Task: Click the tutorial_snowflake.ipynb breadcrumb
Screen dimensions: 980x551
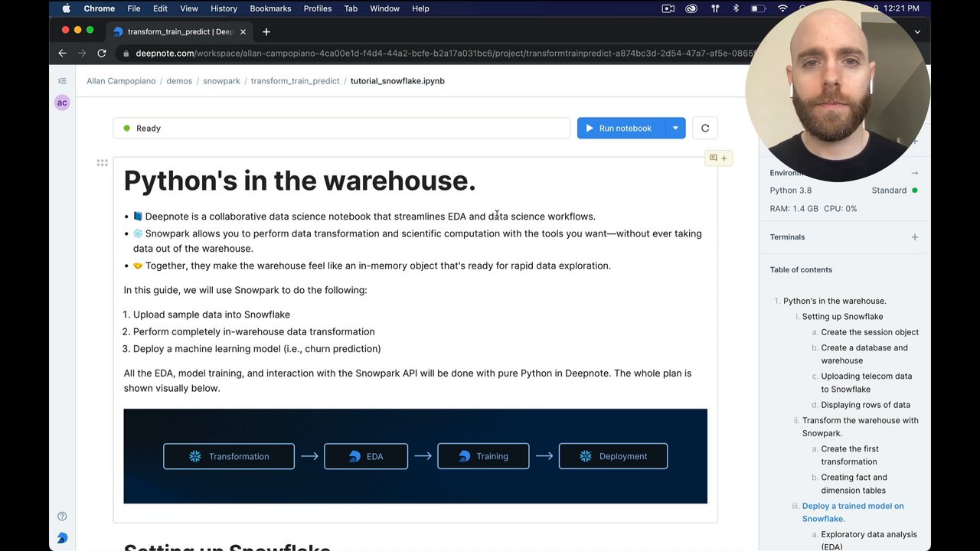Action: pos(397,80)
